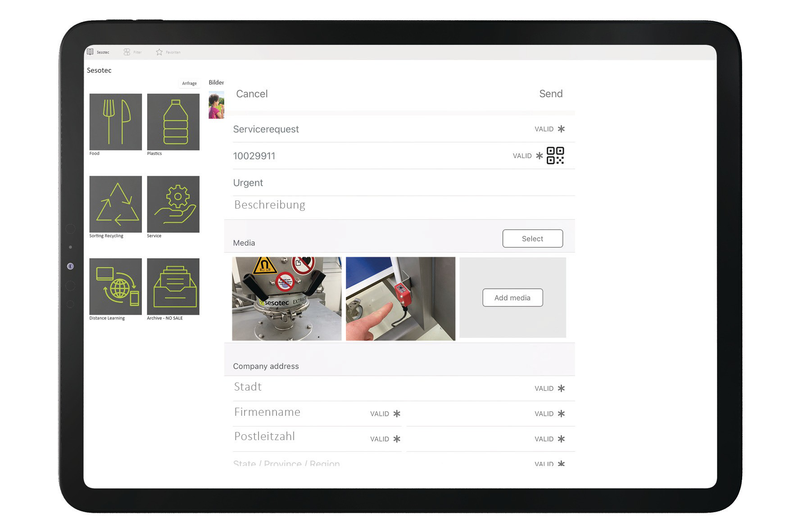Open the Sesotec catalog book icon
Image resolution: width=798 pixels, height=532 pixels.
[x=90, y=52]
